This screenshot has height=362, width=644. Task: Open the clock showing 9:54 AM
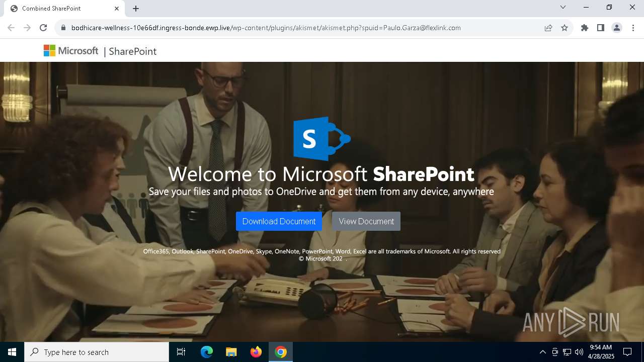pos(601,352)
